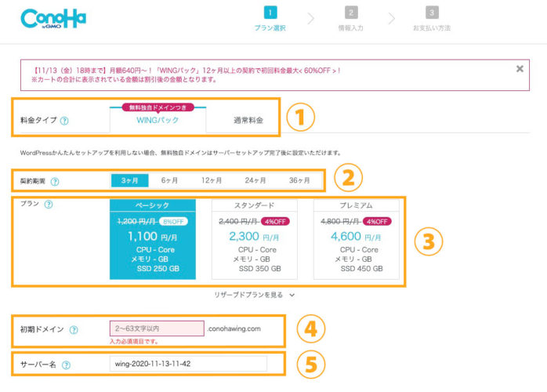Click the chevron beside リザーブドプランを見る
This screenshot has width=547, height=392.
(292, 296)
